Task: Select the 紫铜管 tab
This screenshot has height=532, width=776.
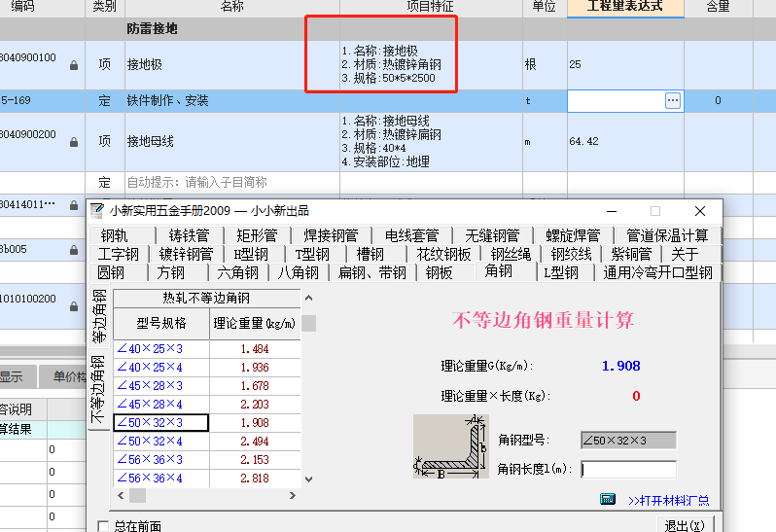Action: [x=631, y=255]
